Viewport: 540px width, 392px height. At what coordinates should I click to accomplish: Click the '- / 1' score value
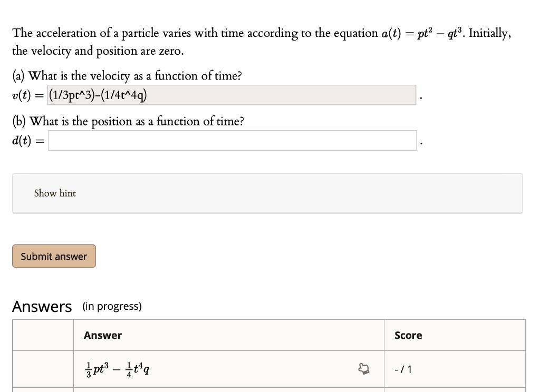coord(403,369)
